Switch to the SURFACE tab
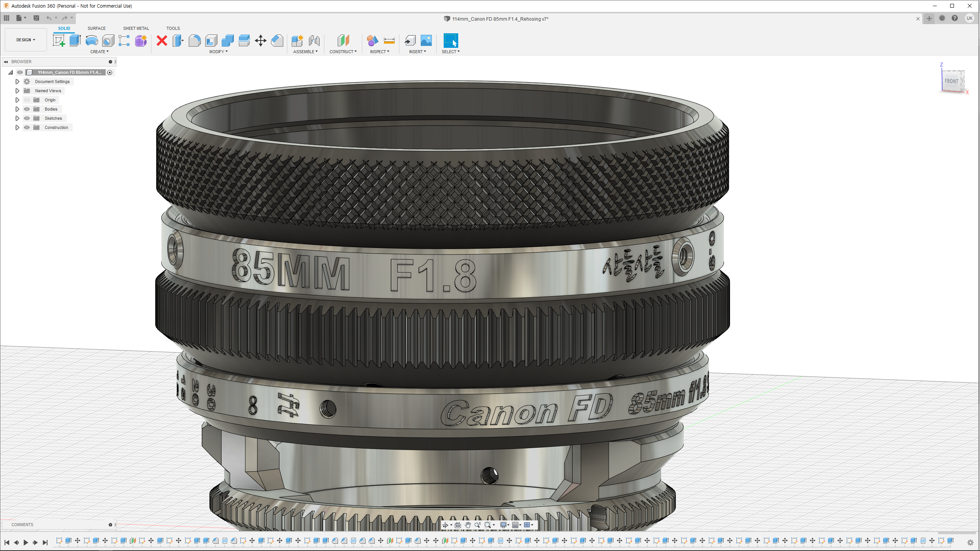The width and height of the screenshot is (980, 551). 96,28
